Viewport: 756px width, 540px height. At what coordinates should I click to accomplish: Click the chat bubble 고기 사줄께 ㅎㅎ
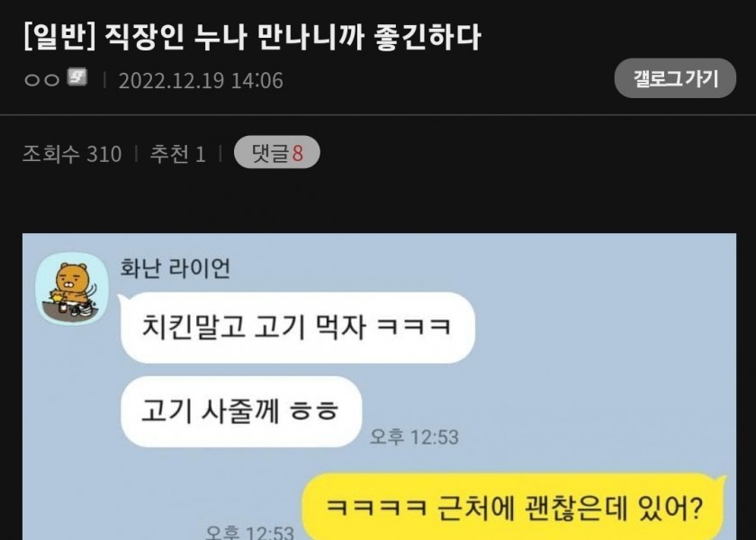(x=241, y=412)
